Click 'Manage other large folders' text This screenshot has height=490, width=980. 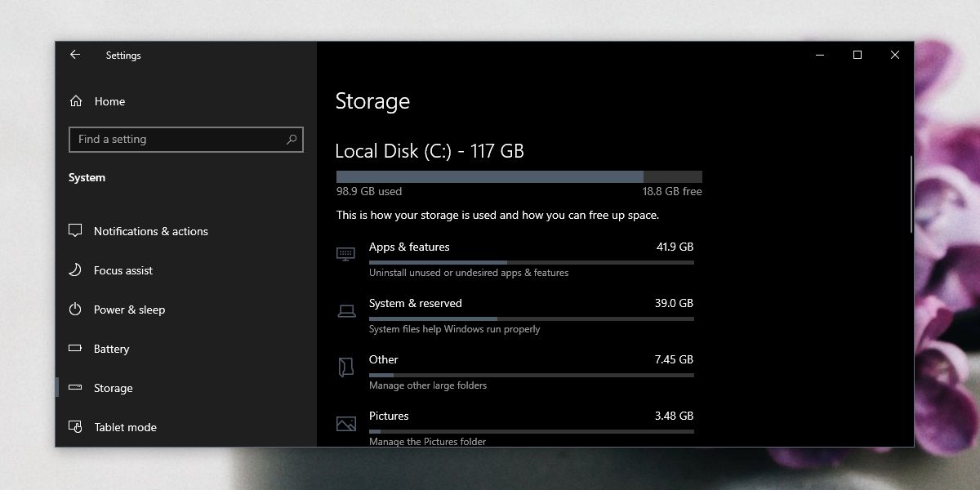click(428, 385)
